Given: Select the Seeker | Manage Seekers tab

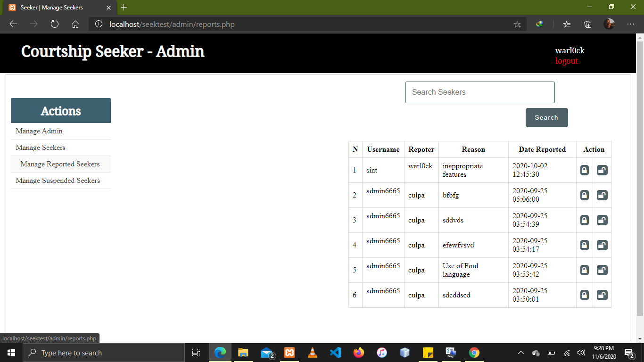Looking at the screenshot, I should point(59,8).
